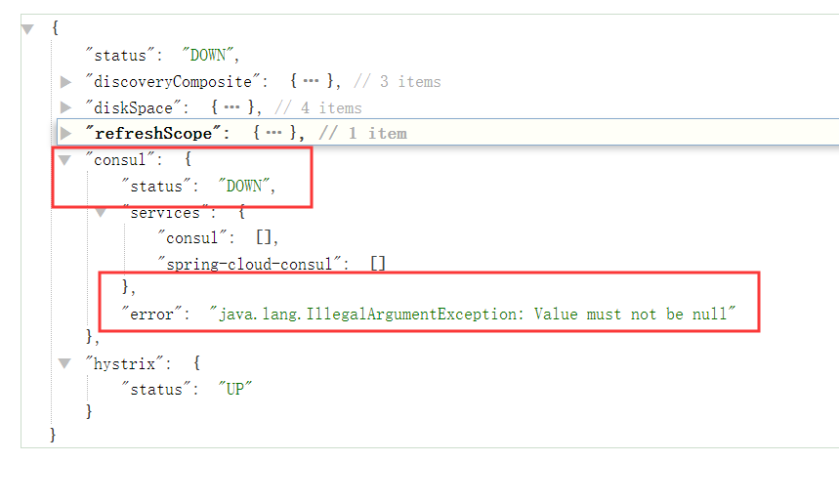
Task: Expand the discoveryComposite node
Action: pyautogui.click(x=65, y=82)
